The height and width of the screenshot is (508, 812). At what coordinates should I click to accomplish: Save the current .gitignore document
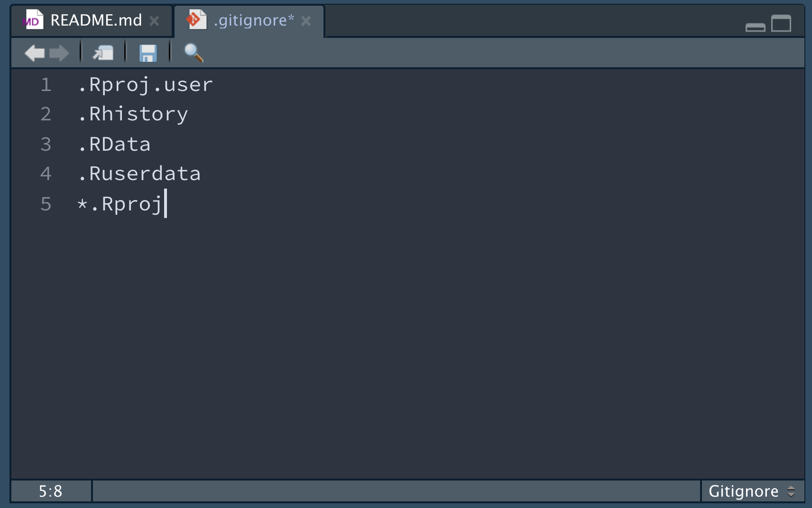[x=148, y=53]
